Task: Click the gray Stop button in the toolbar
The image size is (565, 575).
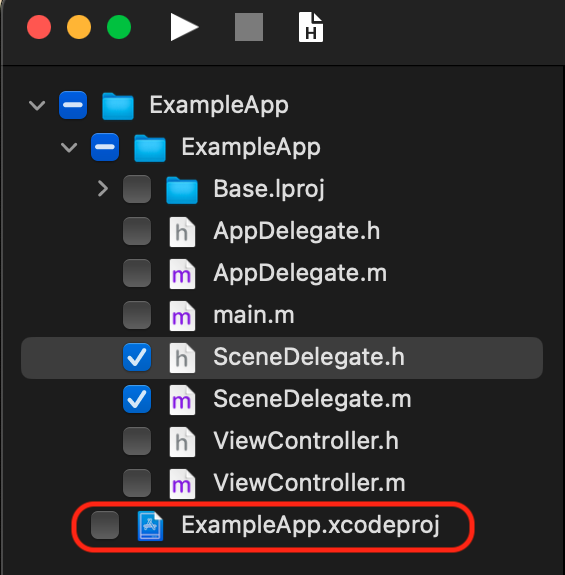Action: point(249,27)
